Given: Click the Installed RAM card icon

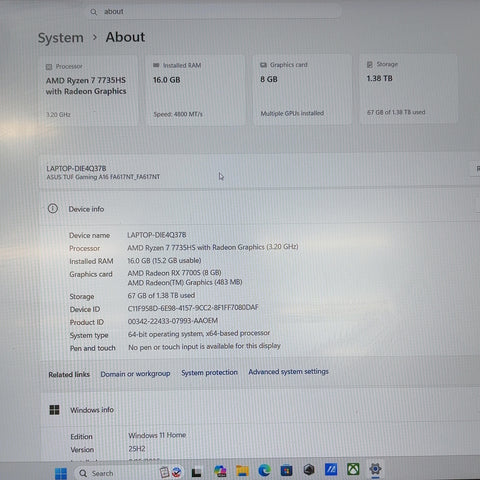Looking at the screenshot, I should (156, 65).
